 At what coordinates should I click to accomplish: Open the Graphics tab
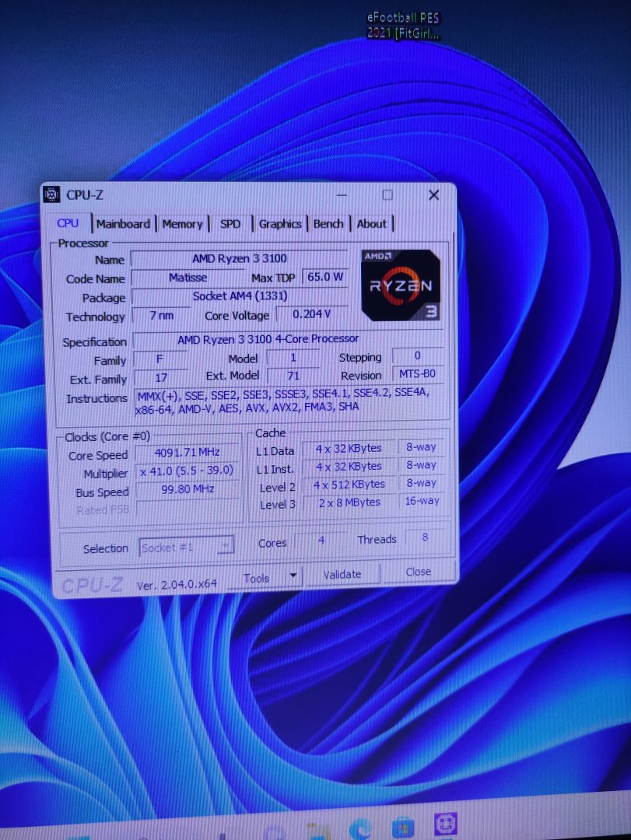point(280,224)
